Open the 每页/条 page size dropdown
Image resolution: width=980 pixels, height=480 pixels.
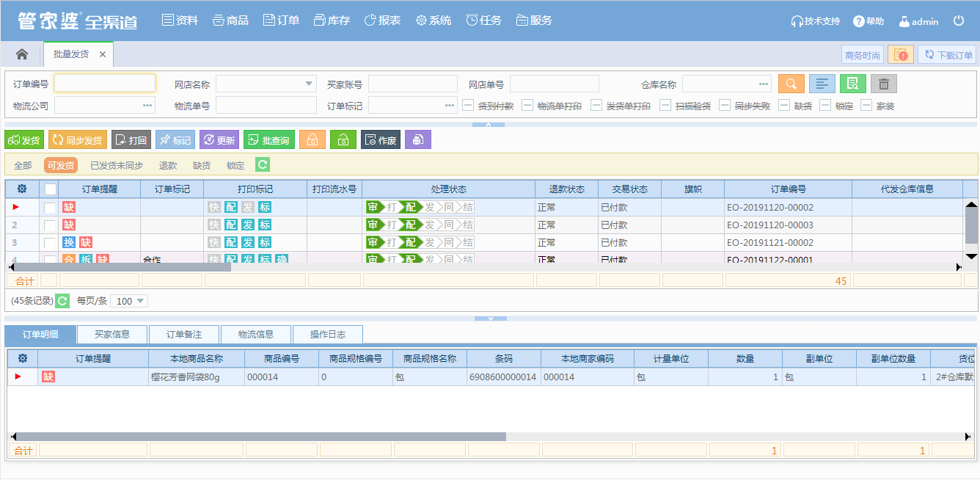coord(140,301)
